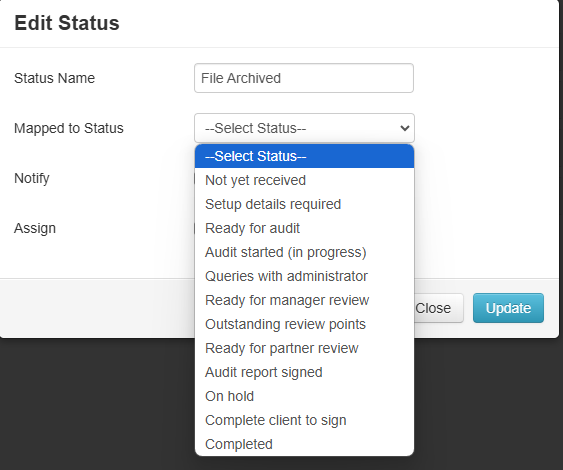This screenshot has width=563, height=470.
Task: Select 'Audit report signed' status
Action: click(304, 372)
